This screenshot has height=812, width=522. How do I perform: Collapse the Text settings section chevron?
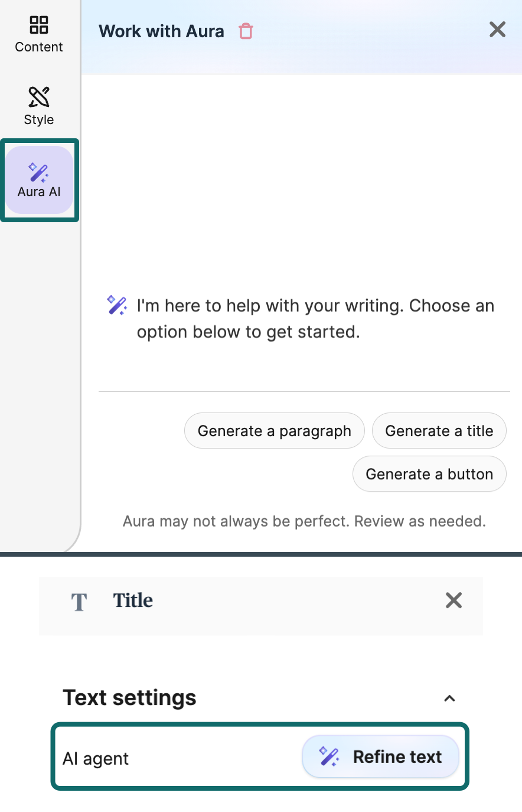450,699
